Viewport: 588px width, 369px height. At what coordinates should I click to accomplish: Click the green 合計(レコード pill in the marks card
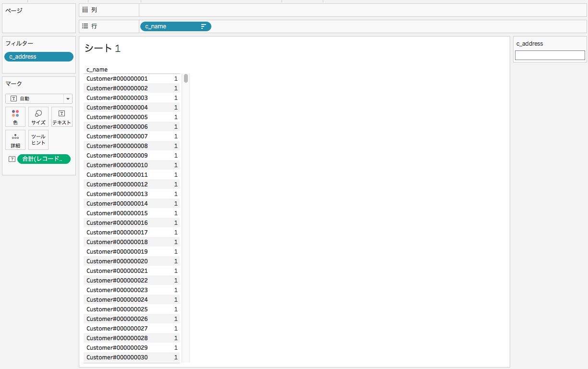coord(44,159)
